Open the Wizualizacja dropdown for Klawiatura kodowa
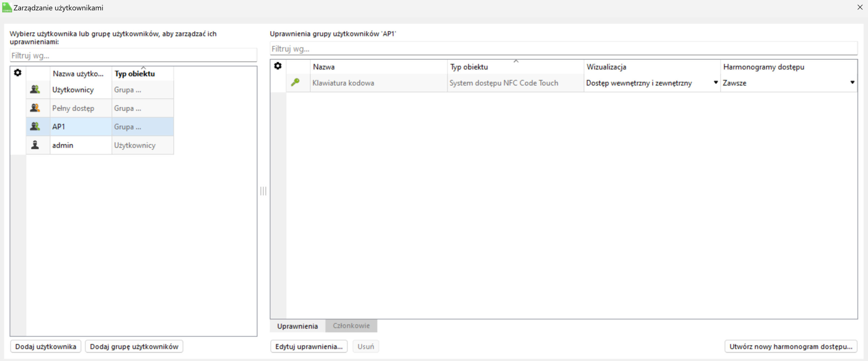 715,82
